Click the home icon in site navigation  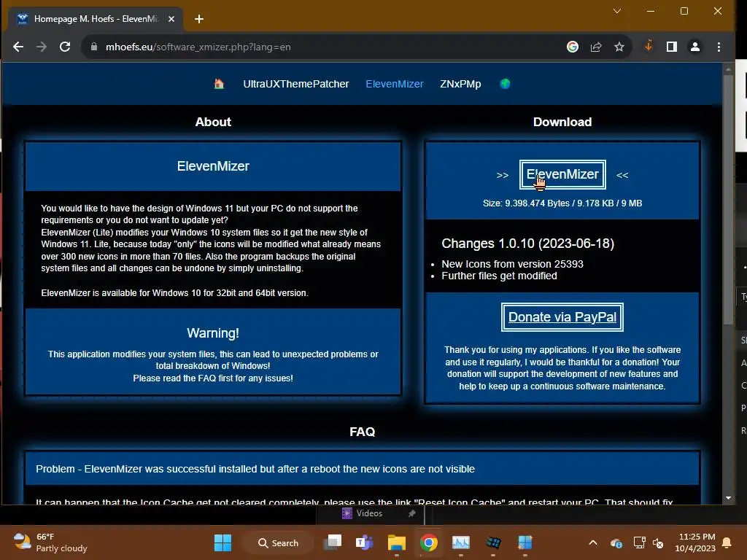tap(219, 84)
